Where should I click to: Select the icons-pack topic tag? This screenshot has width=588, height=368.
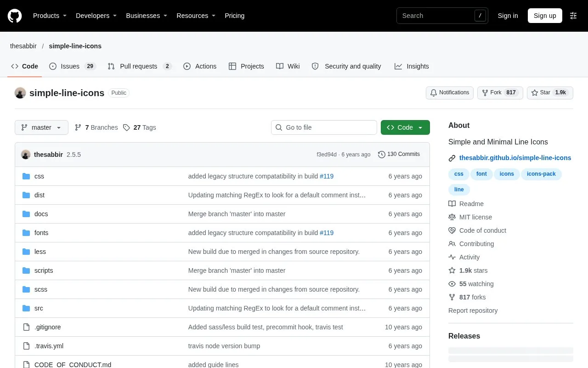tap(541, 174)
